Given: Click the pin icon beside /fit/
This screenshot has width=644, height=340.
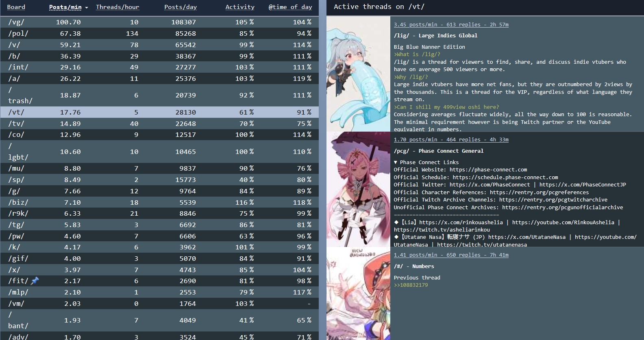Looking at the screenshot, I should click(35, 281).
